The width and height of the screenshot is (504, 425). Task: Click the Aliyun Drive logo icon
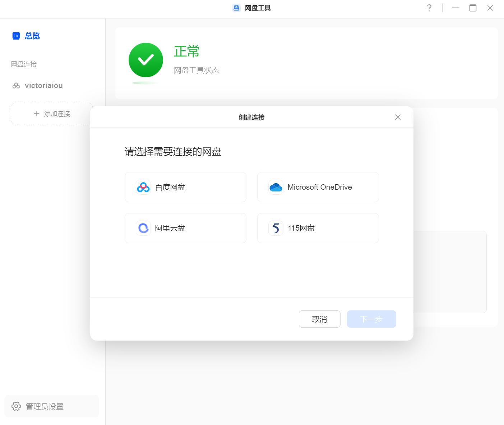point(143,228)
